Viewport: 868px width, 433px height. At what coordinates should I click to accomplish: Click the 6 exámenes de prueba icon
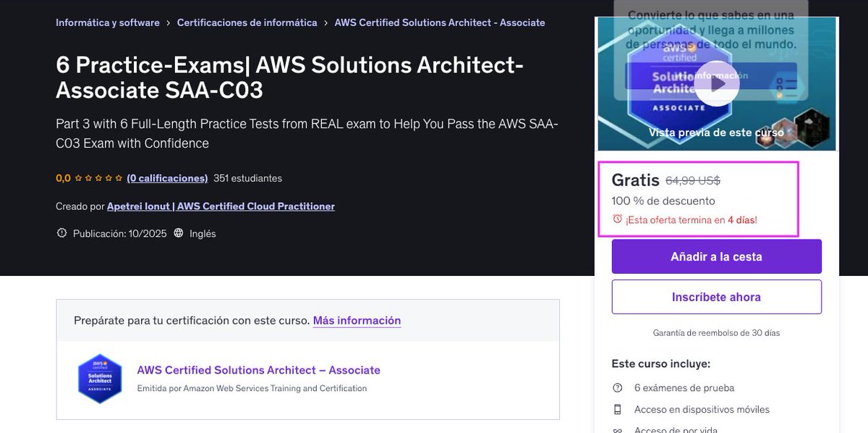[x=617, y=387]
